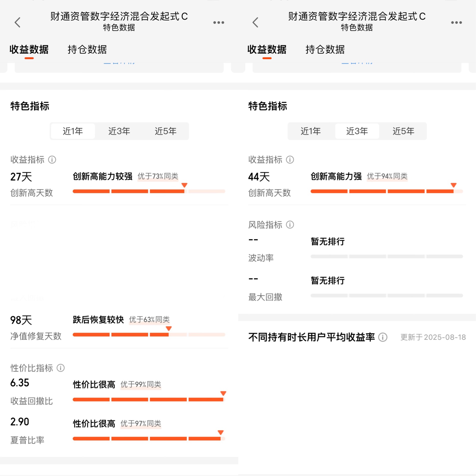This screenshot has width=476, height=476.
Task: Tap the 44天 创新高天数 progress bar
Action: pos(387,191)
